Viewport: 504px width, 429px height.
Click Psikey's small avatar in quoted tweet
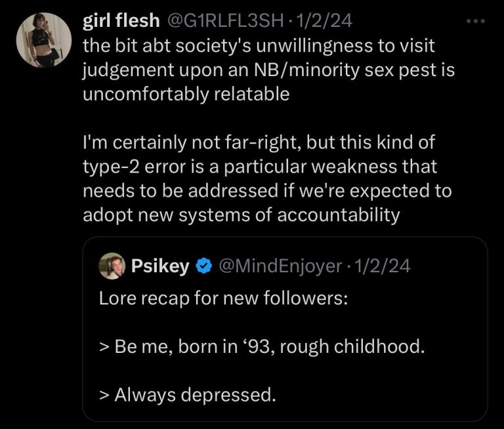coord(112,266)
